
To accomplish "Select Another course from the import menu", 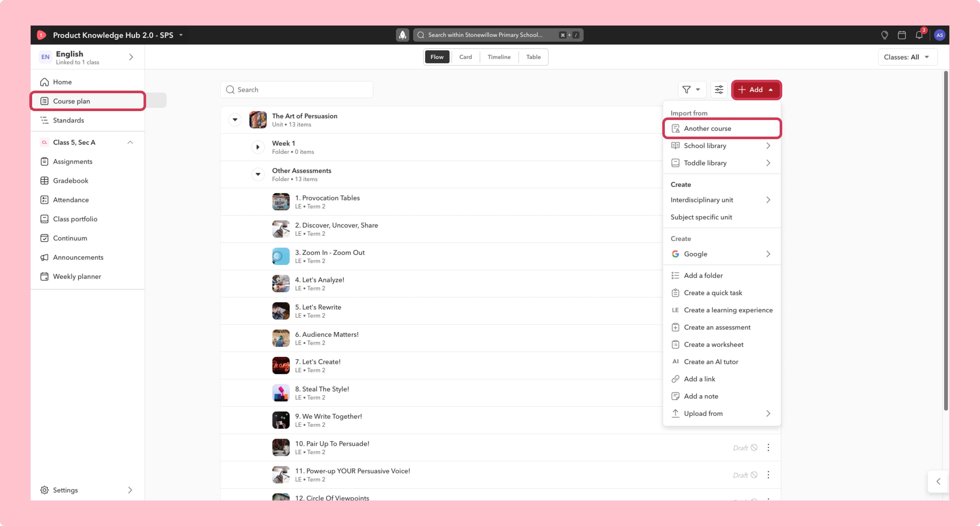I will (722, 128).
